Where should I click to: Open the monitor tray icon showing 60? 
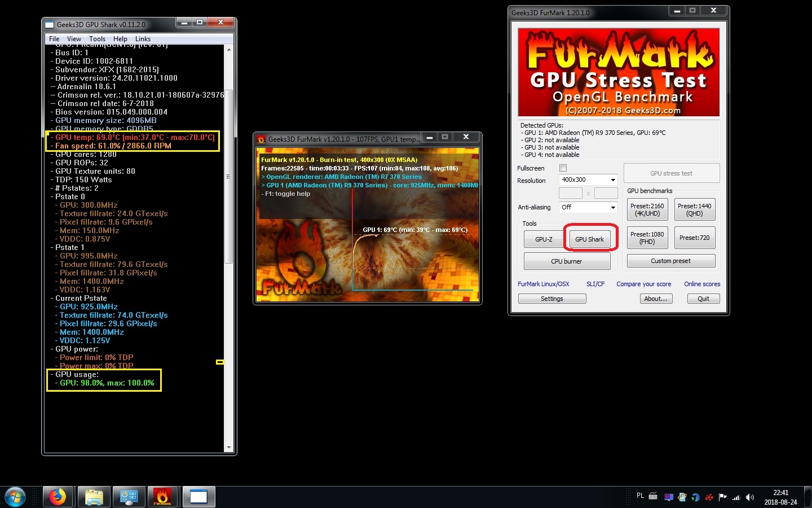pos(668,497)
